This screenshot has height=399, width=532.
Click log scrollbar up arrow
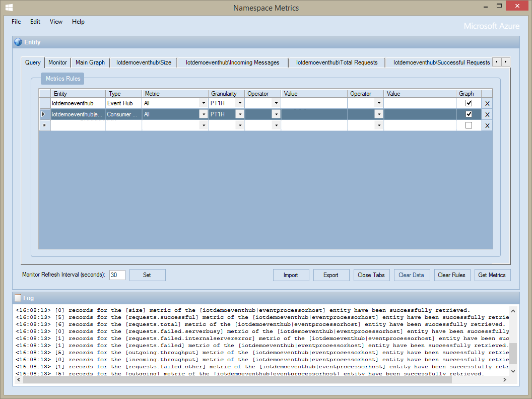coord(513,311)
